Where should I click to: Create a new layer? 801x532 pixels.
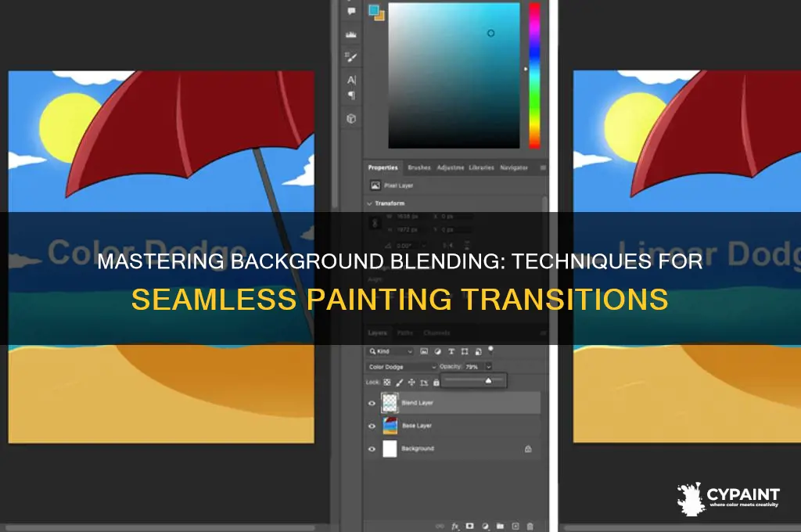515,526
